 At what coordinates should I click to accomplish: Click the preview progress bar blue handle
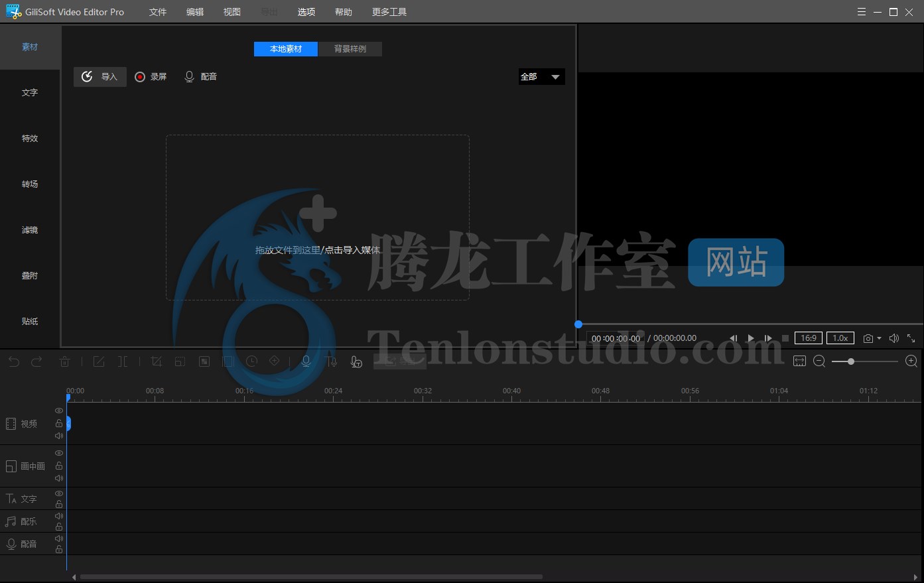578,324
